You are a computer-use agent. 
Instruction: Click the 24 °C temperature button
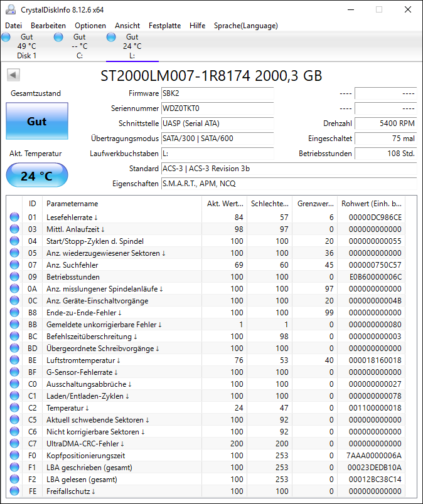[x=37, y=175]
